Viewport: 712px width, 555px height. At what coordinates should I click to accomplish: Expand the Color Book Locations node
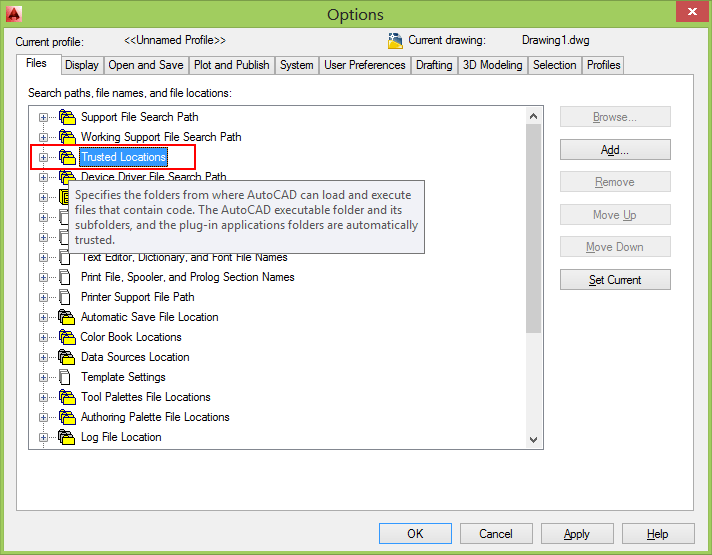click(43, 337)
